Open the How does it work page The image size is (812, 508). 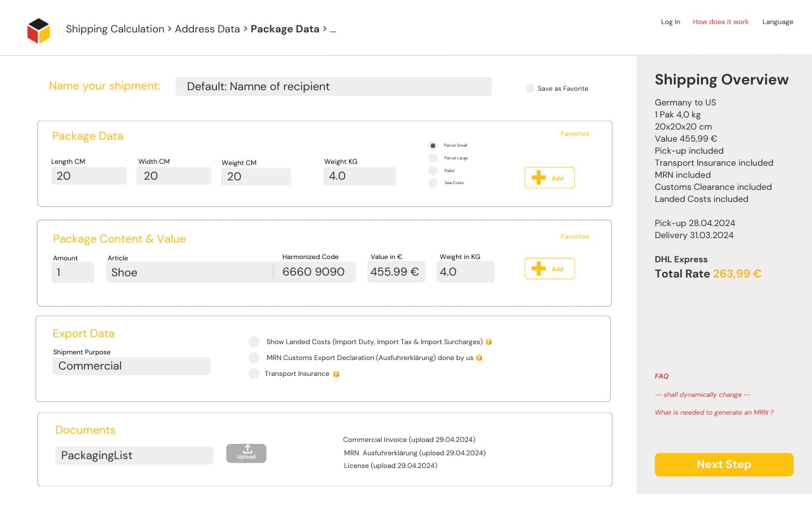click(x=721, y=22)
